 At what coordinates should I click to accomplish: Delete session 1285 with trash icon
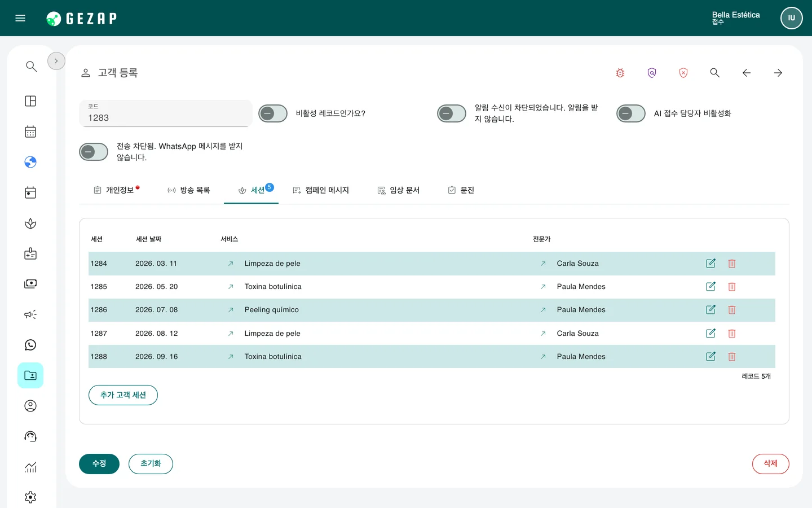pyautogui.click(x=732, y=287)
